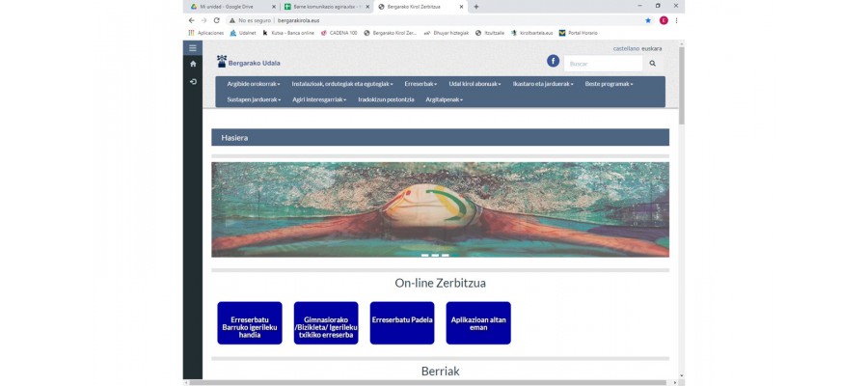Viewport: 868px width, 386px height.
Task: Switch to the Mi unidad Google Drive tab
Action: point(227,7)
